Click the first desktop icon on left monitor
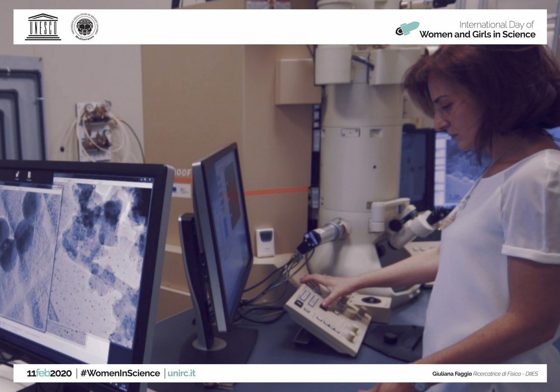Screen dimensions: 560x392 click(18, 175)
